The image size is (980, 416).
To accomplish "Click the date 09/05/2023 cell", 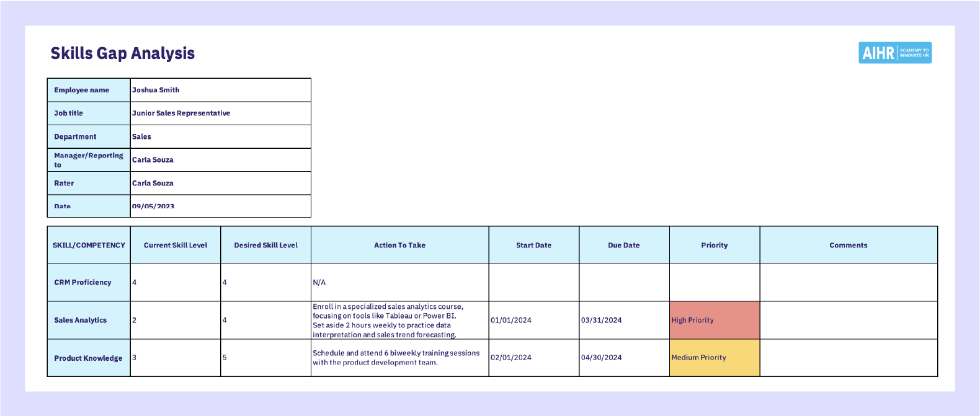I will 220,206.
